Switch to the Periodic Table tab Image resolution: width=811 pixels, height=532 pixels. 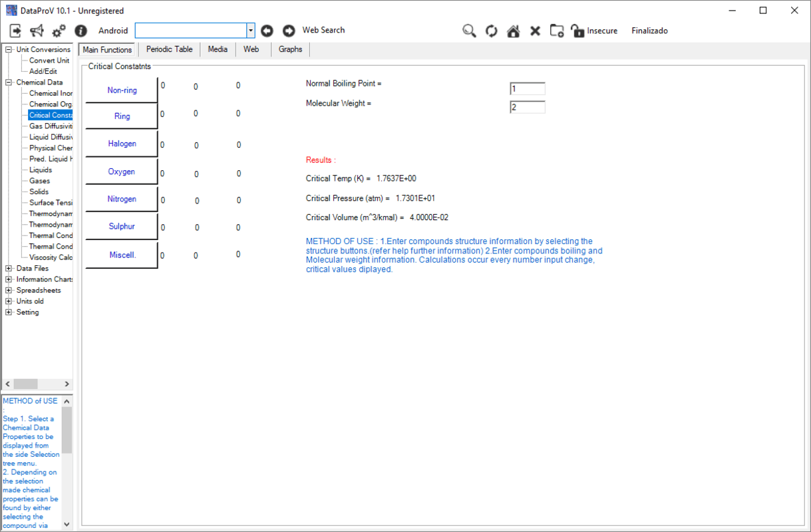tap(169, 50)
